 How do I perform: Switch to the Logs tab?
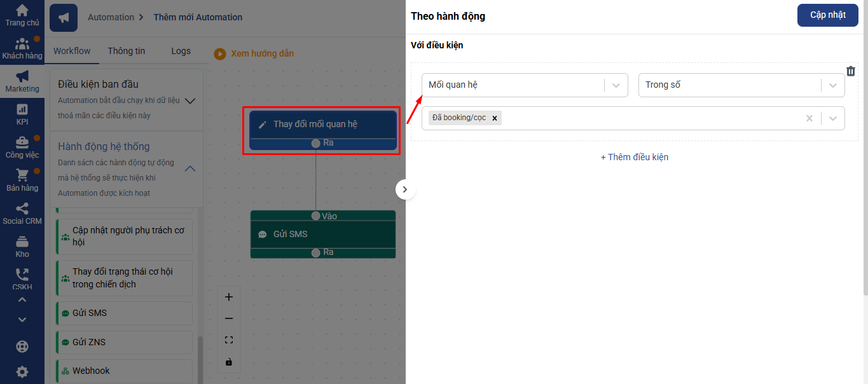click(x=181, y=51)
